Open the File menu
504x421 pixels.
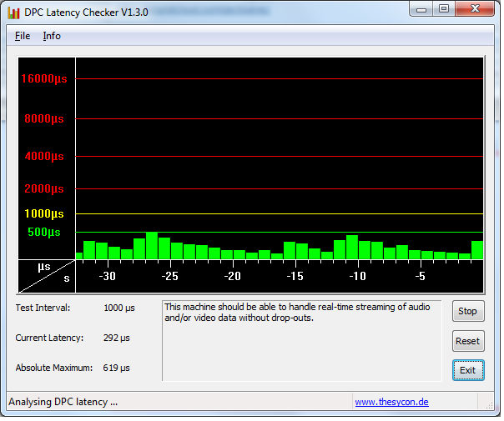[x=23, y=36]
